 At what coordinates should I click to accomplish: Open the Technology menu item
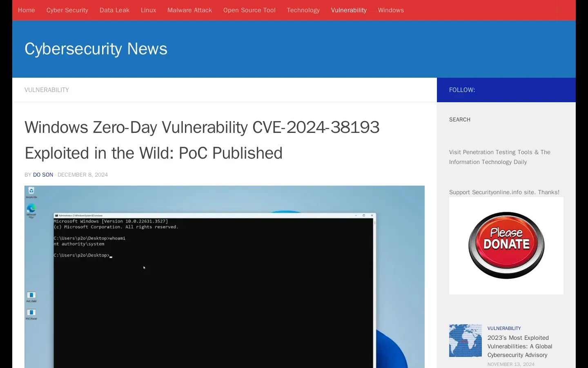(x=303, y=10)
